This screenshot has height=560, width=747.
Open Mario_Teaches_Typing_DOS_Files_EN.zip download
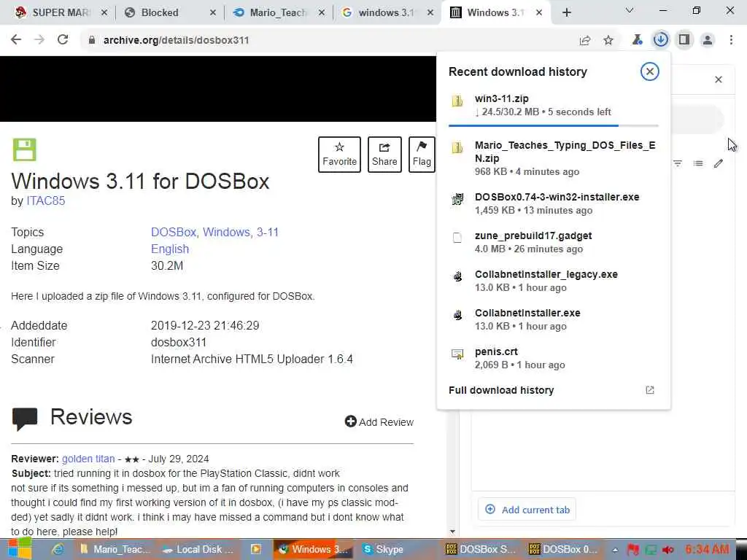(554, 158)
